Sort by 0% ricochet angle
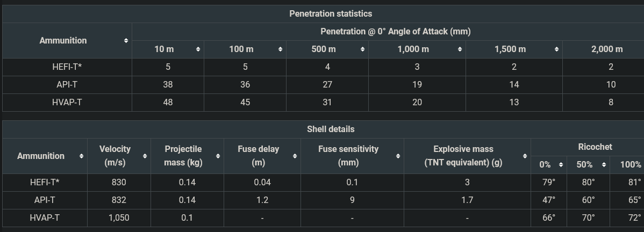644x232 pixels. [561, 165]
